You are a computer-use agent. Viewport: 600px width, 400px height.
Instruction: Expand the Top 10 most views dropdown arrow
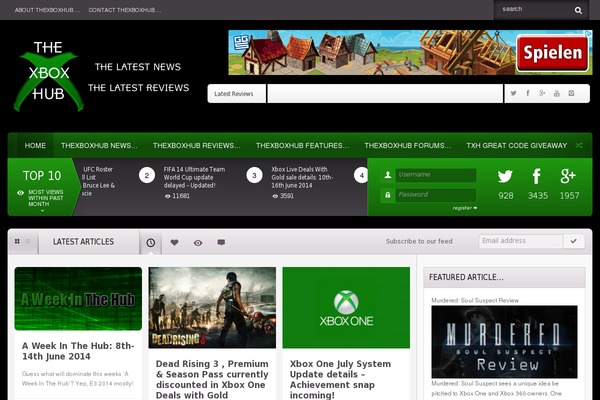click(42, 211)
